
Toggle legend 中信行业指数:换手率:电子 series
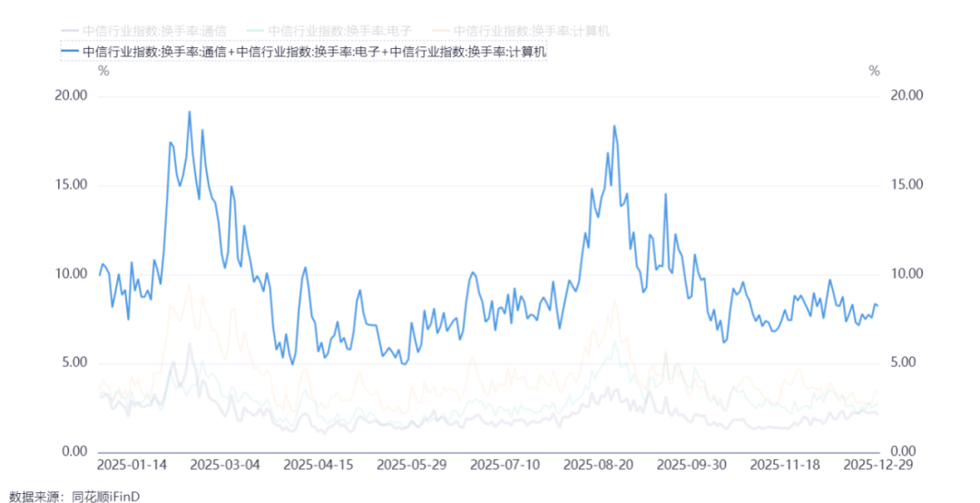(328, 31)
